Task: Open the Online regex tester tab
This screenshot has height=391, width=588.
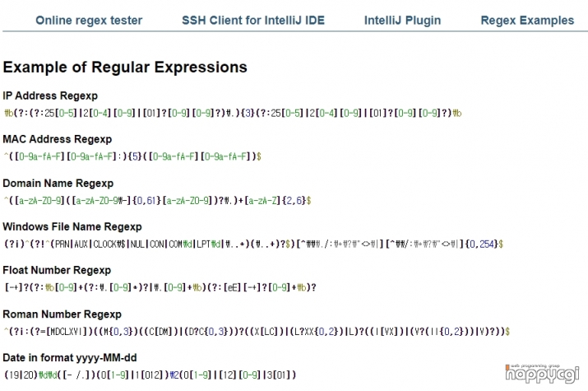Action: 89,21
